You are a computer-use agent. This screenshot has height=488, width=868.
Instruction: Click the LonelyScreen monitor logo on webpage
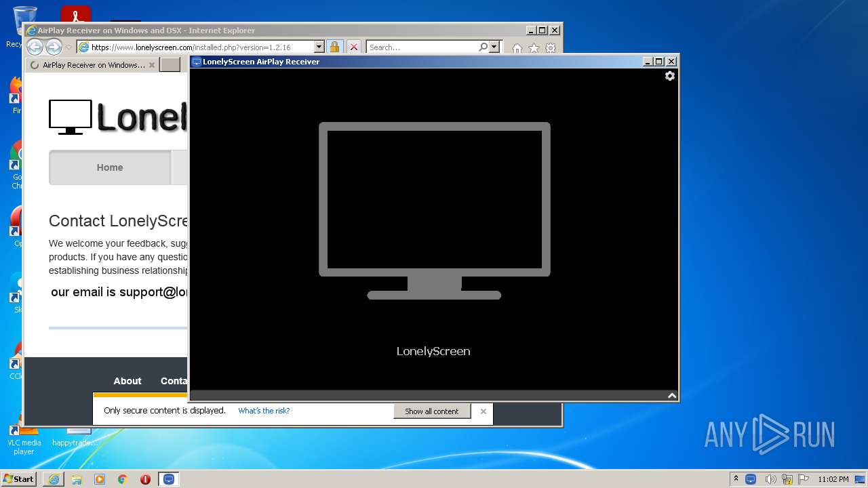point(71,117)
